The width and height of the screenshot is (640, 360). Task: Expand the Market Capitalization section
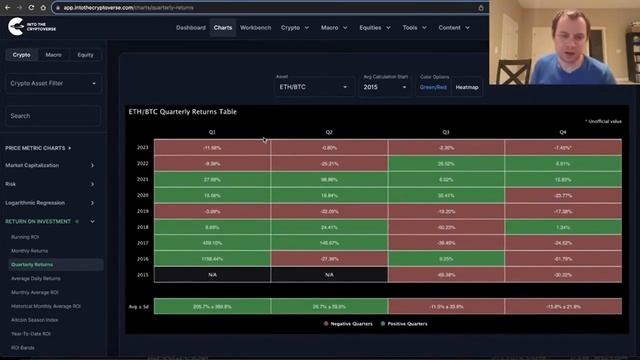(50, 165)
